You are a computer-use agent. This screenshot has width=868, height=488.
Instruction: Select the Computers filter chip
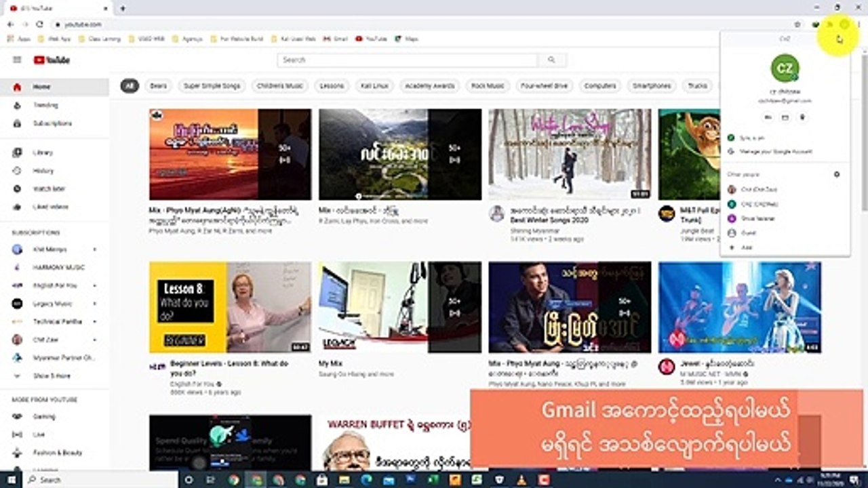click(x=600, y=86)
